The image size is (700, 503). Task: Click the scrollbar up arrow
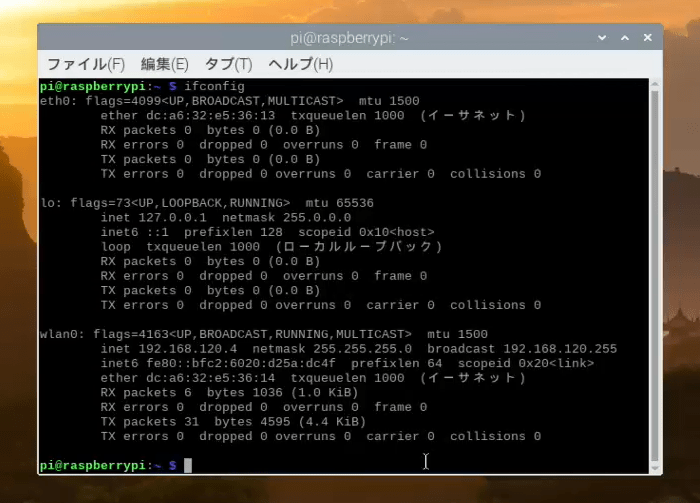click(x=655, y=84)
